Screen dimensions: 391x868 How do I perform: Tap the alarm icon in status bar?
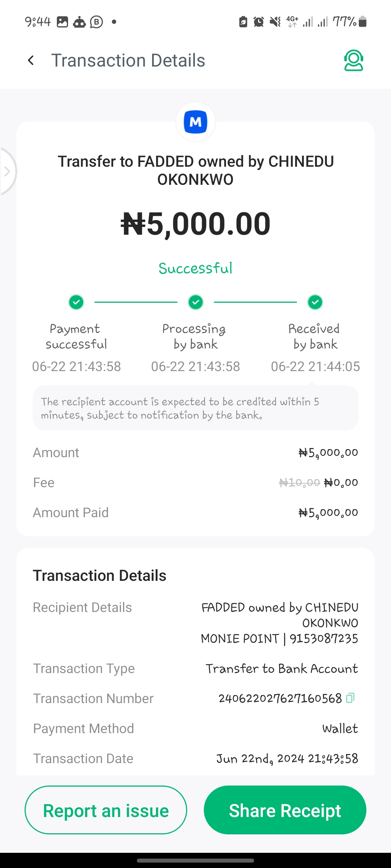pyautogui.click(x=258, y=22)
